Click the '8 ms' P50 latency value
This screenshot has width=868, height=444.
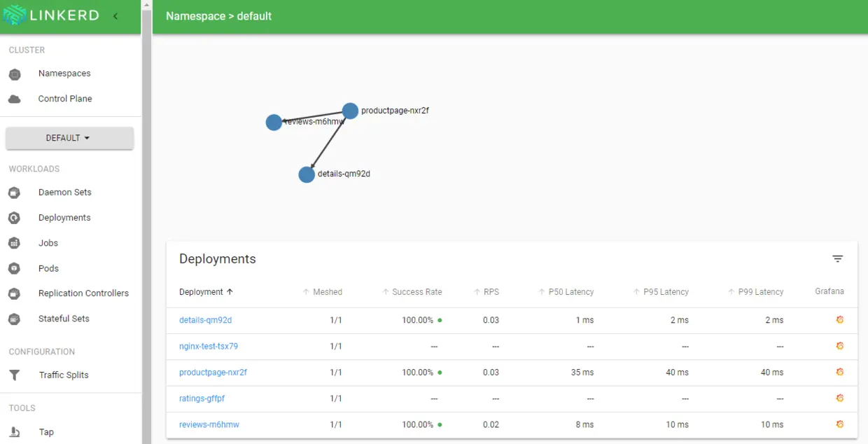coord(584,424)
